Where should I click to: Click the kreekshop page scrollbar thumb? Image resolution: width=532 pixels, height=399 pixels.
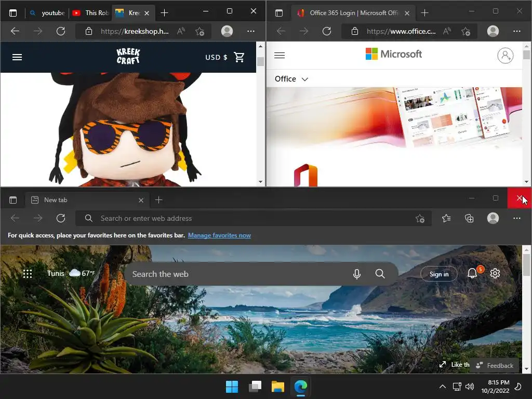click(x=260, y=61)
